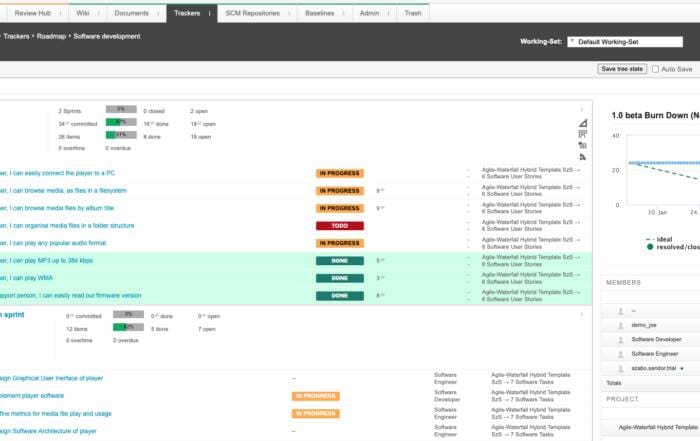Open story about connecting the player to a PC

[x=57, y=173]
